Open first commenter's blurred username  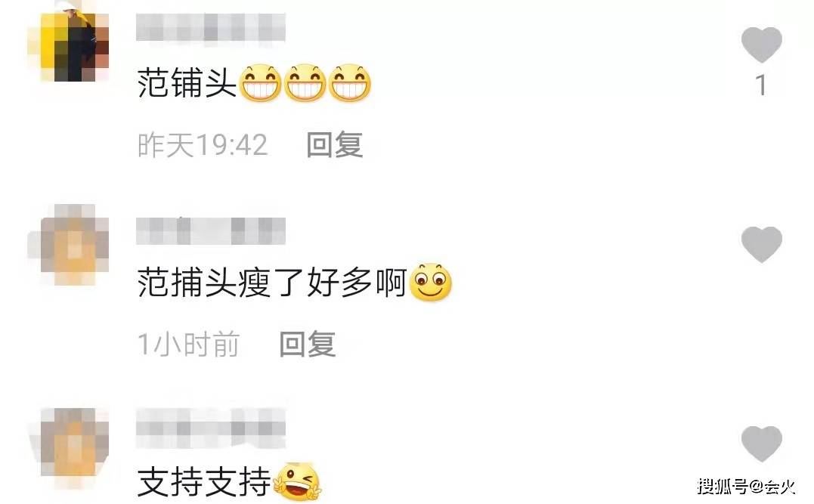coord(211,27)
